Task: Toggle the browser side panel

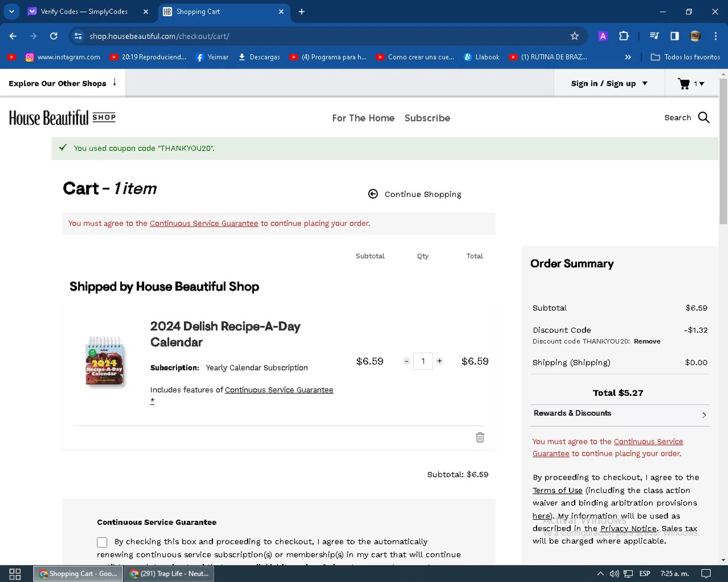Action: pyautogui.click(x=675, y=36)
